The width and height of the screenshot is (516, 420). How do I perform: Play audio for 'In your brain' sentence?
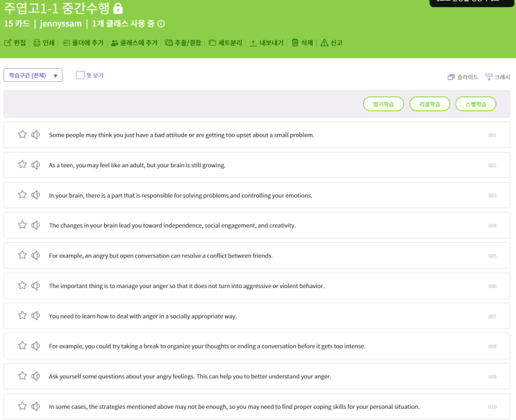click(35, 195)
